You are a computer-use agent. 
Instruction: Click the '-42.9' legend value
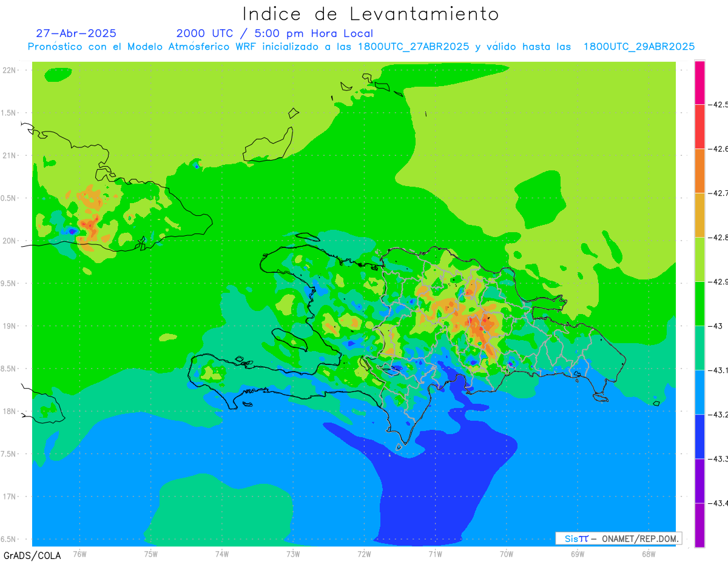[x=719, y=282]
